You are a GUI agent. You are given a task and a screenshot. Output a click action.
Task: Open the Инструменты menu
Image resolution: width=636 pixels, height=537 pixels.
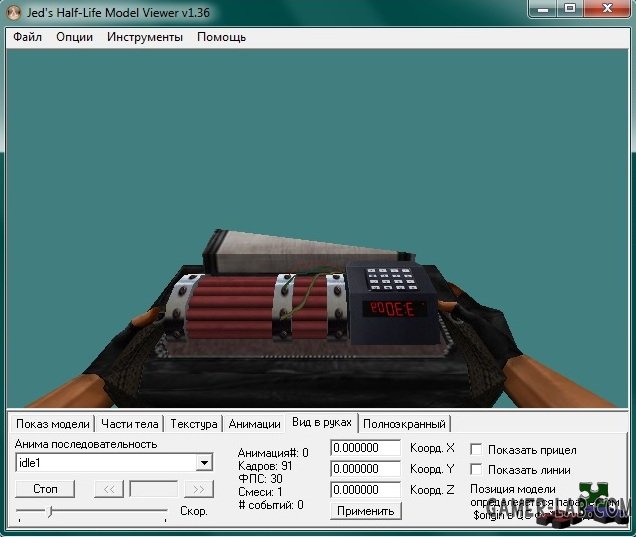(145, 37)
